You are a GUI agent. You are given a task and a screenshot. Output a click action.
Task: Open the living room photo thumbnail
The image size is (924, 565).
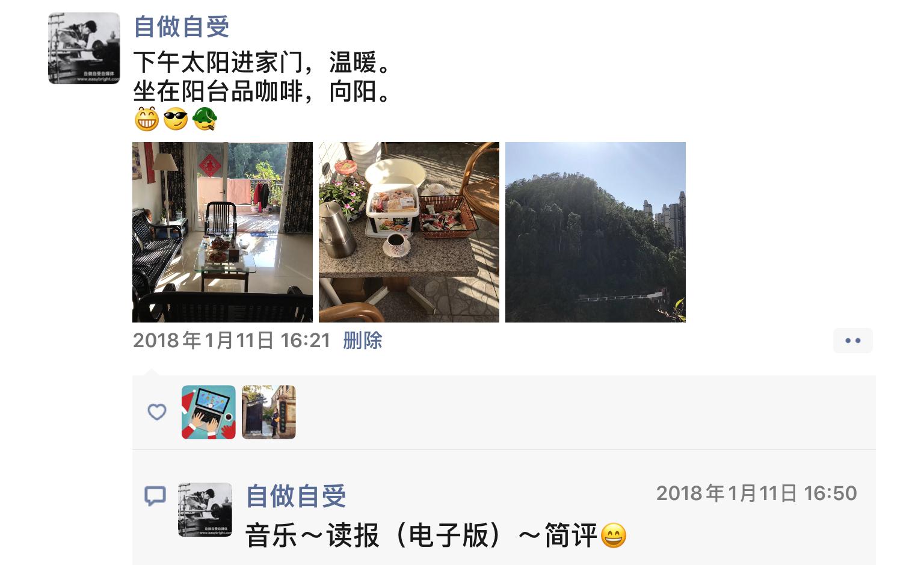[223, 232]
